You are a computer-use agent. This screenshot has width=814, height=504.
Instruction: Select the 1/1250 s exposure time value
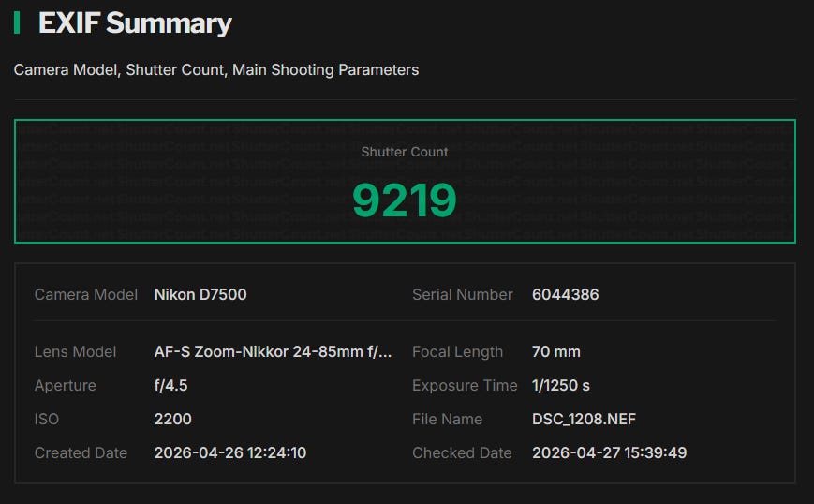[561, 386]
